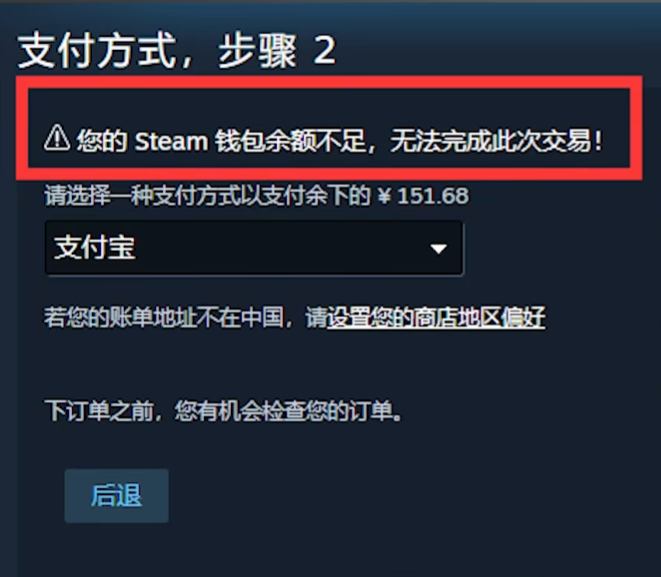Click the warning triangle icon
Image resolution: width=661 pixels, height=577 pixels.
(57, 138)
